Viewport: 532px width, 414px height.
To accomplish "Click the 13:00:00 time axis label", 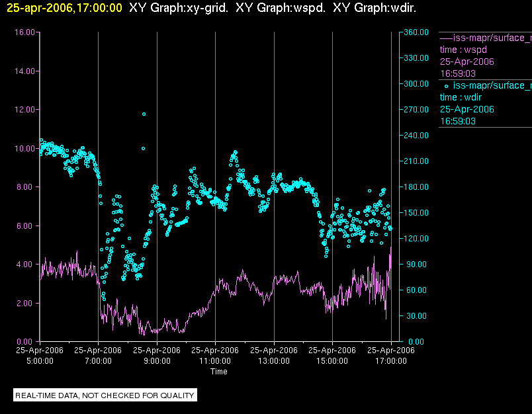I will click(x=274, y=361).
